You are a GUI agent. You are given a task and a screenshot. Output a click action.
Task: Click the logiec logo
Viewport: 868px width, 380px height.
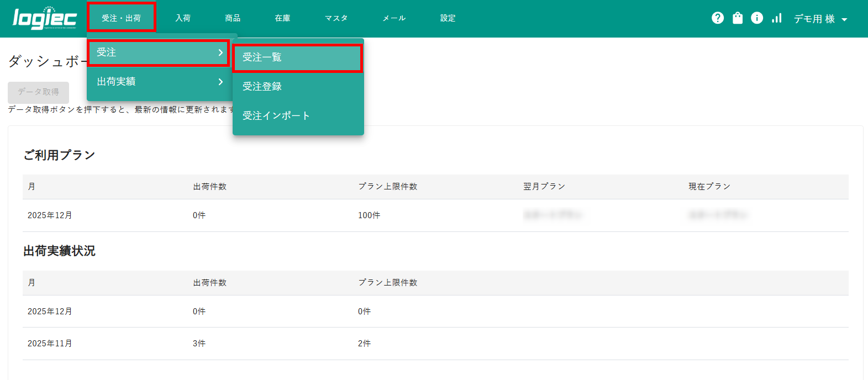(x=44, y=18)
